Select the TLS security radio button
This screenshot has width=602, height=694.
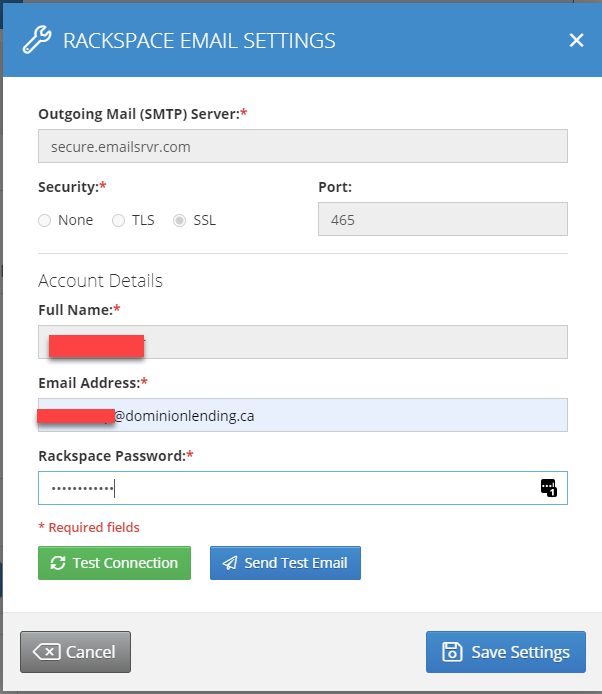point(118,220)
